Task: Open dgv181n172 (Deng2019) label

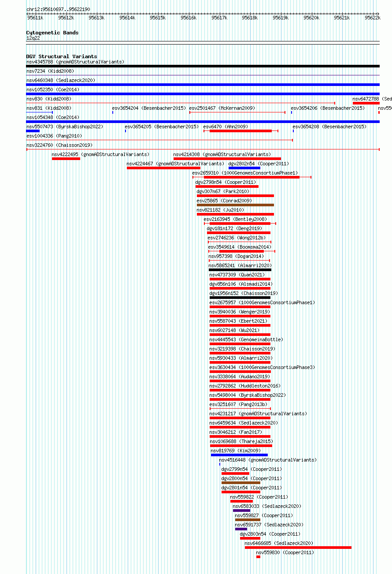Action: click(x=235, y=228)
